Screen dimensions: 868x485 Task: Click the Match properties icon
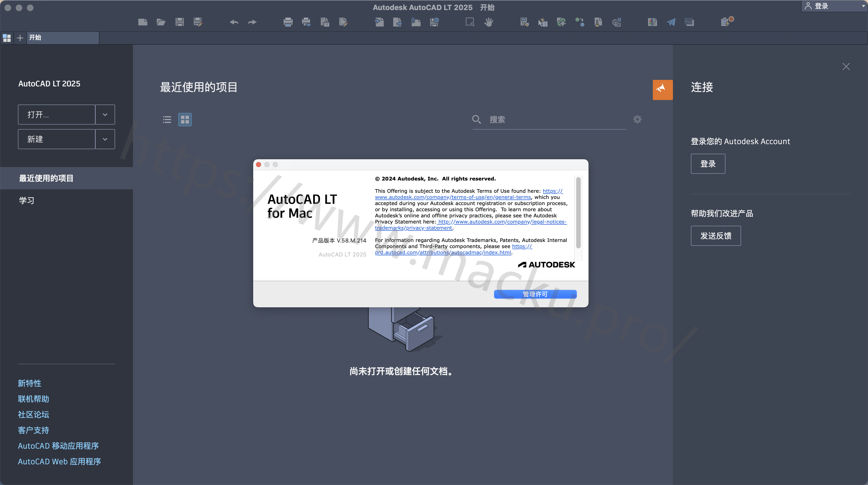point(524,22)
